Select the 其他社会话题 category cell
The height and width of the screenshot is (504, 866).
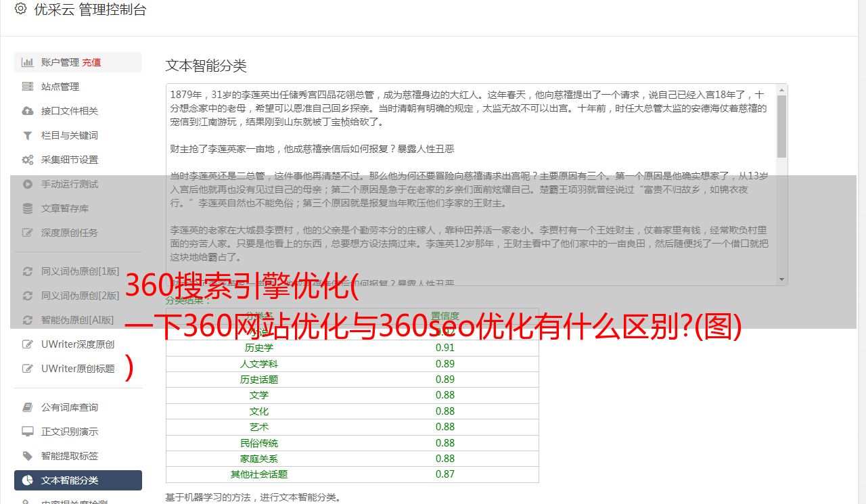point(259,474)
